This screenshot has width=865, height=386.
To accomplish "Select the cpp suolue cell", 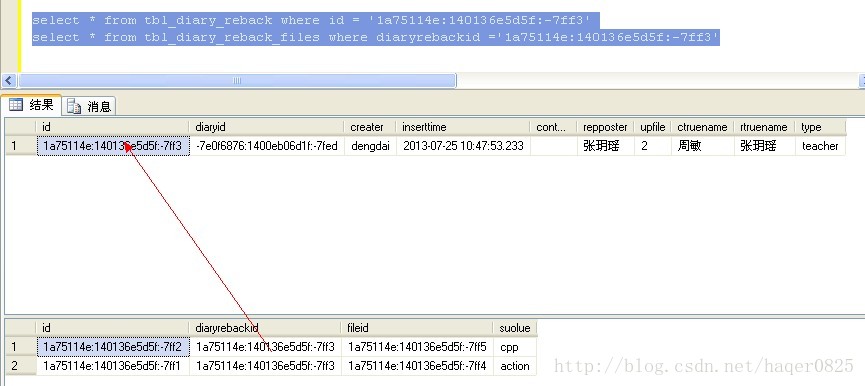I will tap(515, 347).
